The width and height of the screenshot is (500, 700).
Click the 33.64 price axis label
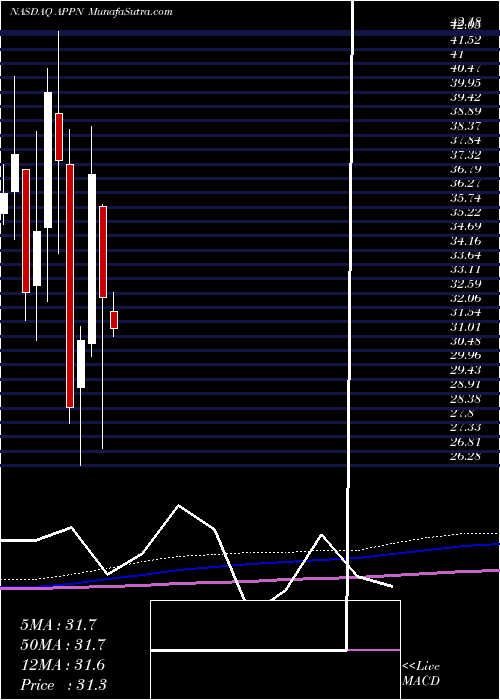pyautogui.click(x=467, y=255)
